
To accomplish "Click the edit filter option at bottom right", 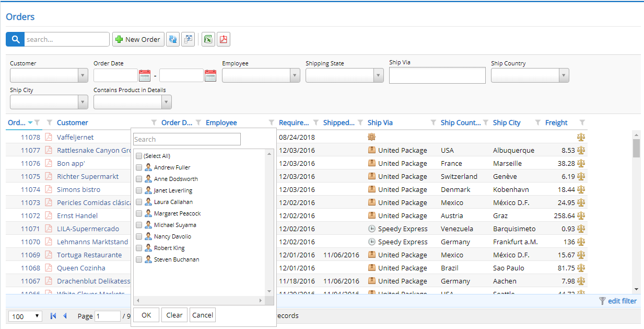I will (x=622, y=301).
